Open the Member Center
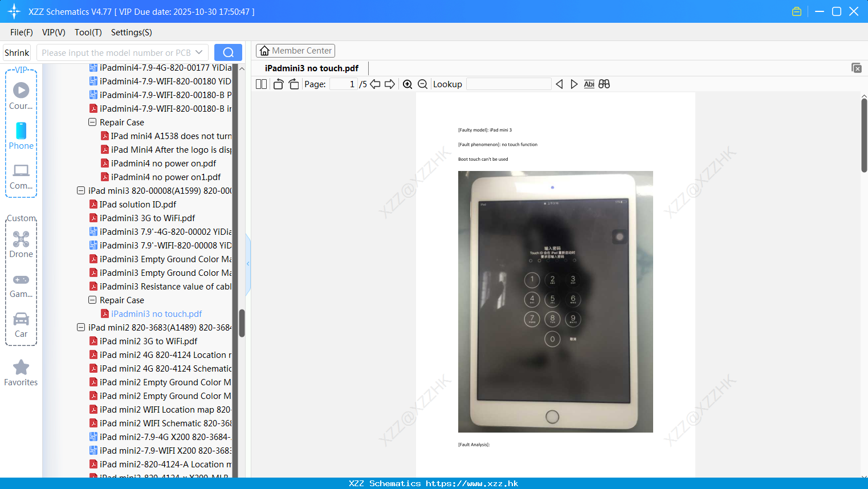 pyautogui.click(x=295, y=51)
